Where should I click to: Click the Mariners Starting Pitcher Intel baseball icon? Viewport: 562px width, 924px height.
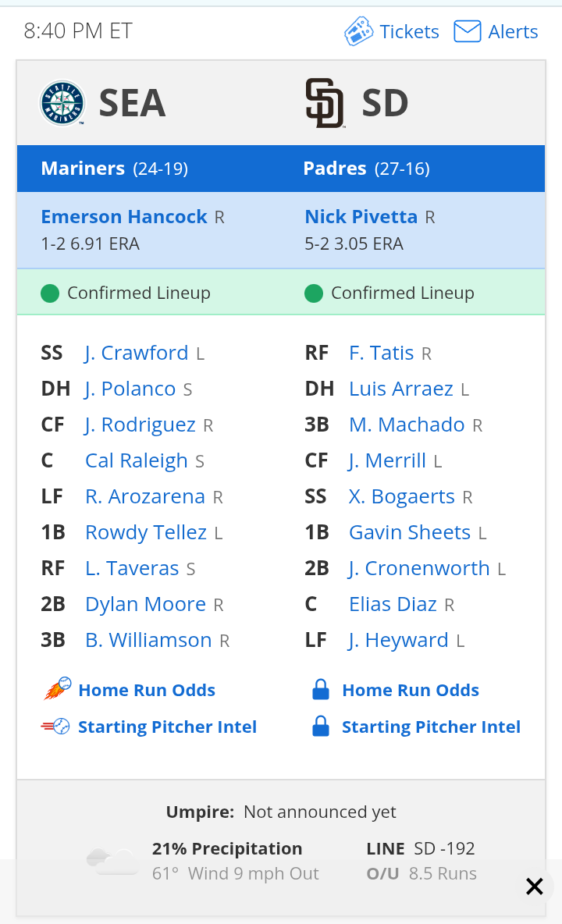point(55,726)
